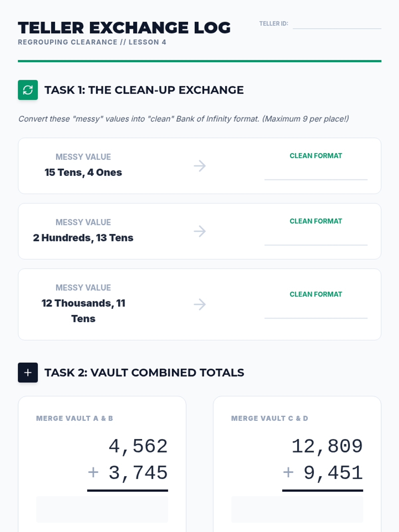Click the dark plus icon beside Task 2
Viewport: 399px width, 532px height.
[x=28, y=372]
